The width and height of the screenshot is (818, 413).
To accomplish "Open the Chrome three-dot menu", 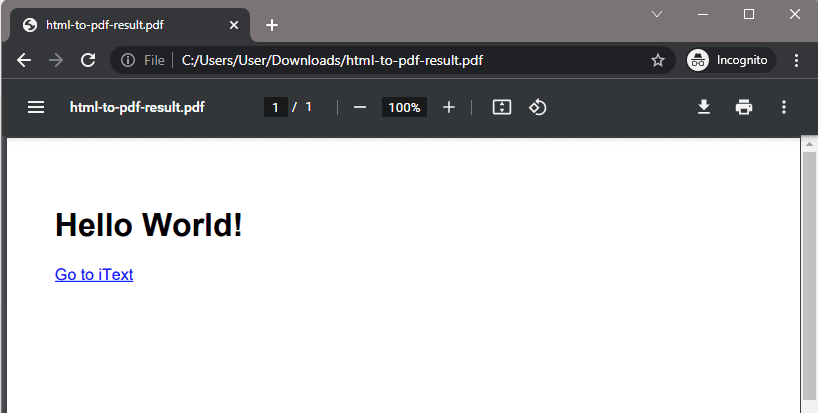I will [x=796, y=60].
